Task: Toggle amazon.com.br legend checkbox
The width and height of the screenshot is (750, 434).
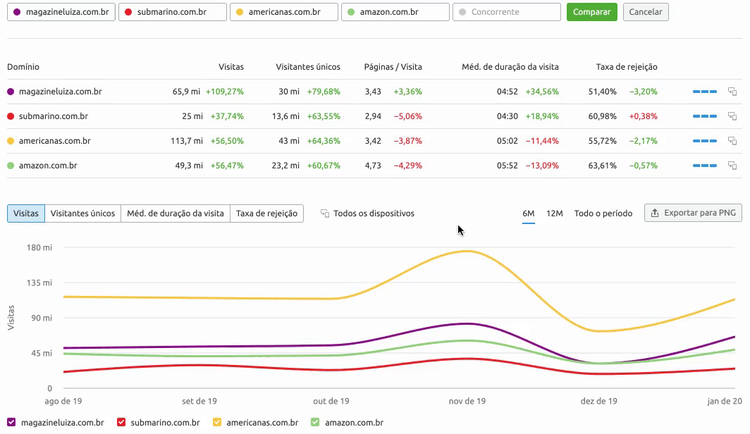Action: [315, 423]
